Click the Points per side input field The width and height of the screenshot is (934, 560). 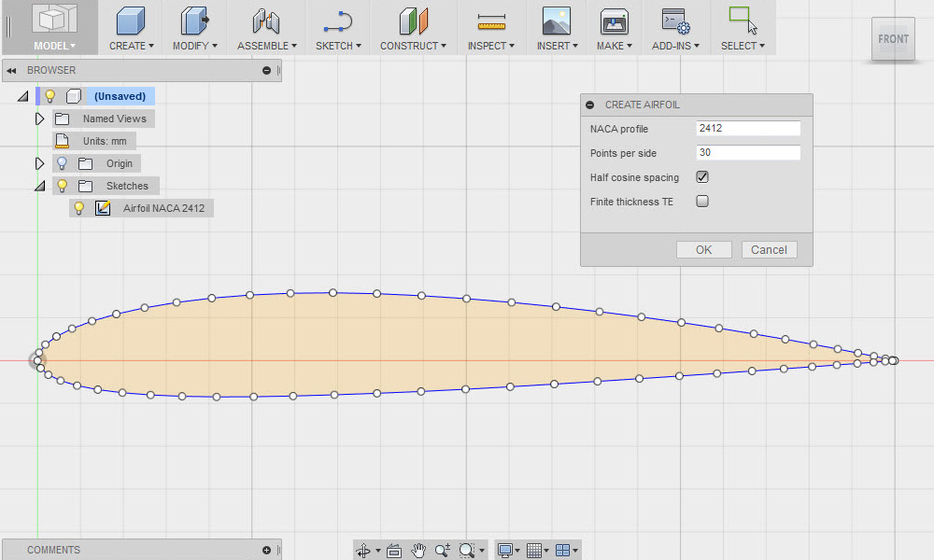(x=748, y=152)
